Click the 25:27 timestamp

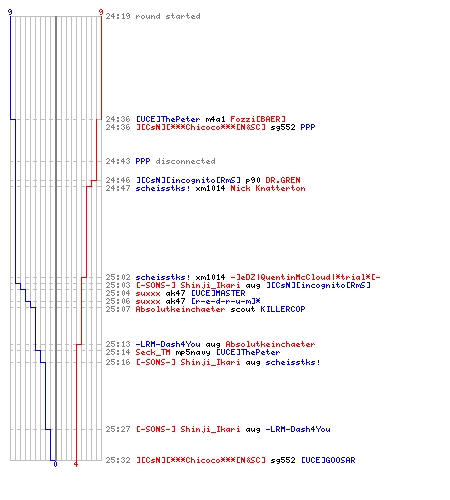coord(118,429)
